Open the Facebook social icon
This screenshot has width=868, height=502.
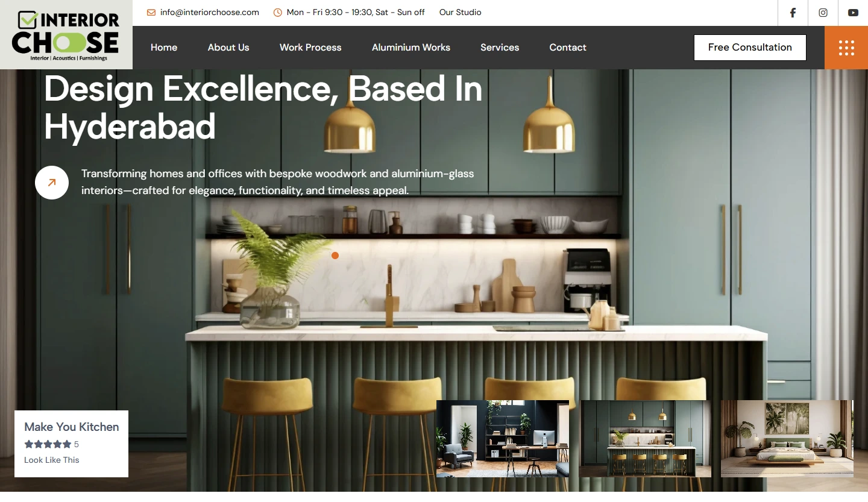[793, 13]
